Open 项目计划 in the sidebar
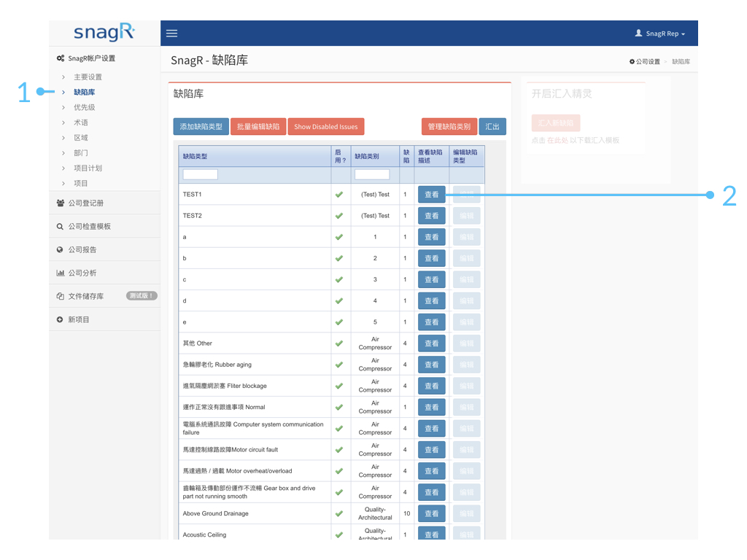Image resolution: width=747 pixels, height=560 pixels. [88, 168]
